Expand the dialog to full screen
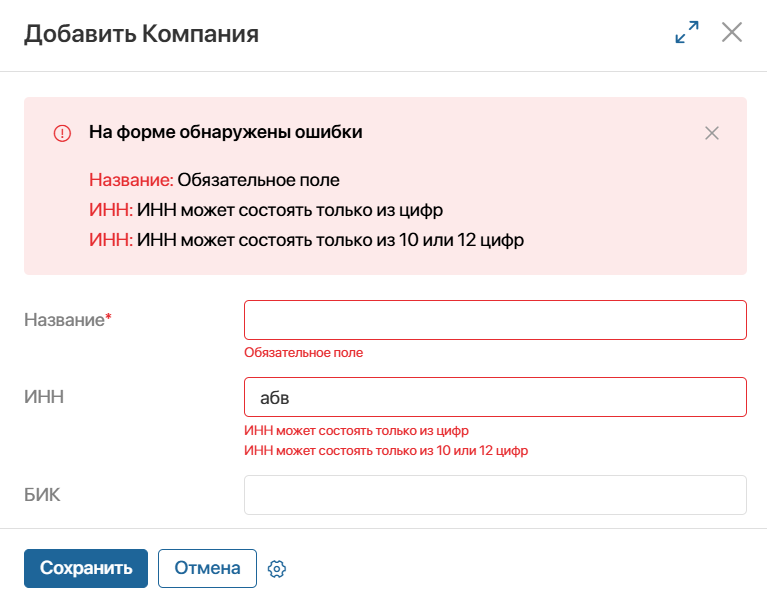767x601 pixels. [x=687, y=32]
